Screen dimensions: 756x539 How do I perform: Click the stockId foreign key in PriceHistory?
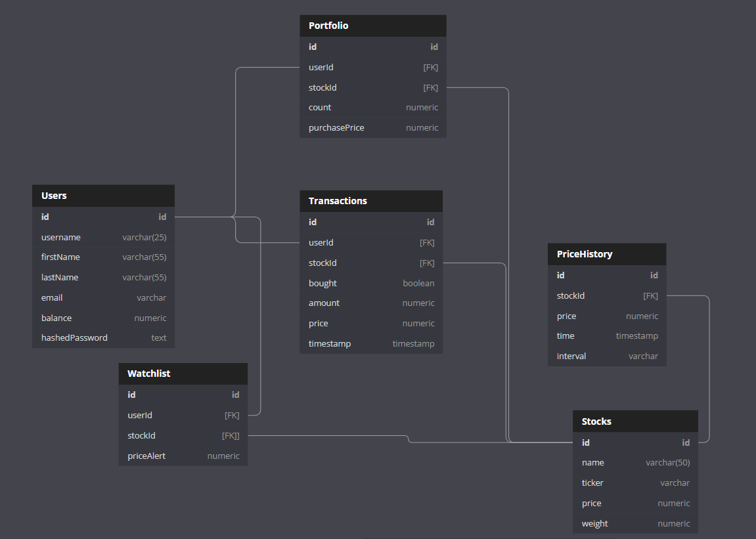tap(606, 295)
